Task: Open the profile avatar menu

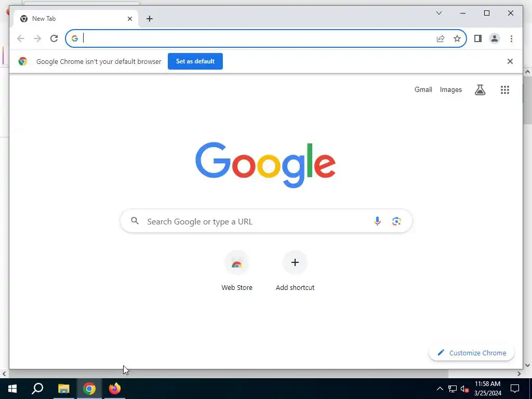Action: coord(495,38)
